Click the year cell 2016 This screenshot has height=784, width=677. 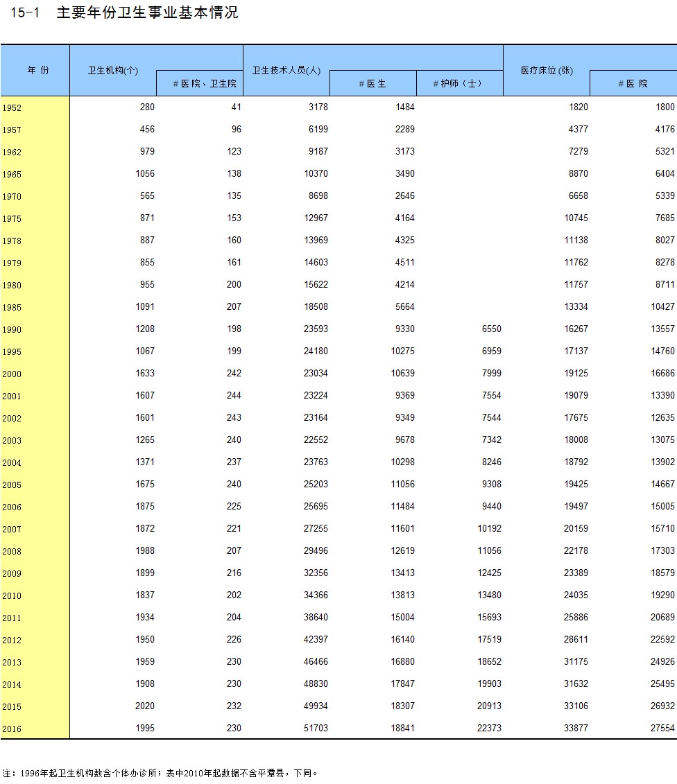(12, 729)
